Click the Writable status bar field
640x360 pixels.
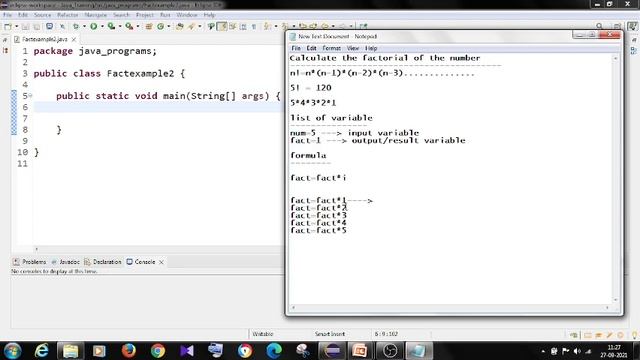(x=262, y=334)
